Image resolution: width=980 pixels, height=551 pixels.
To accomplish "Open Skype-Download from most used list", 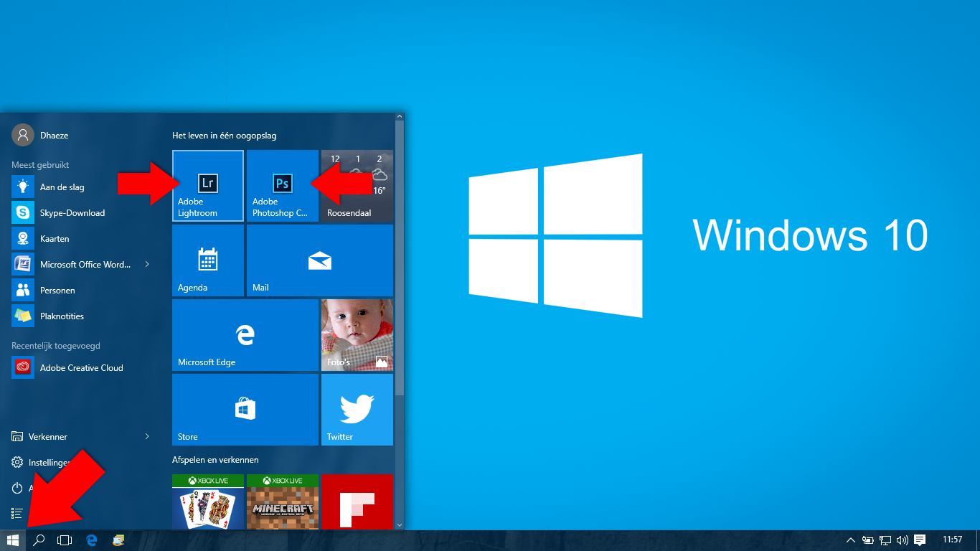I will point(72,213).
